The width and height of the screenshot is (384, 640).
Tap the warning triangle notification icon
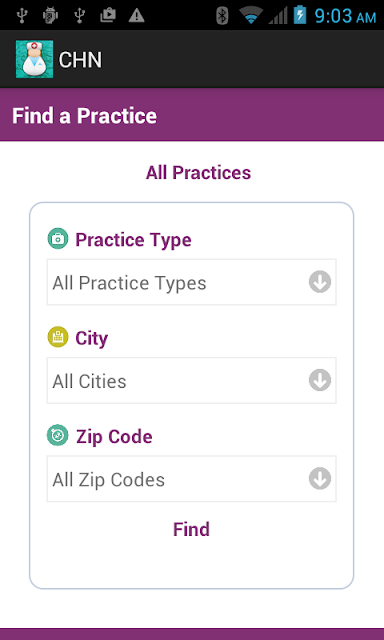coord(136,16)
